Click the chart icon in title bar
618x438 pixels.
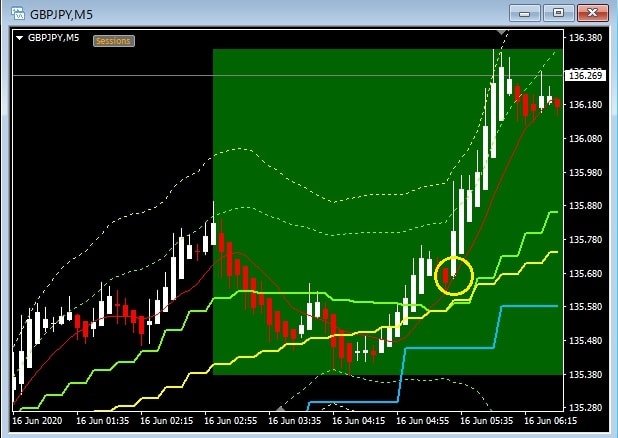click(x=15, y=13)
